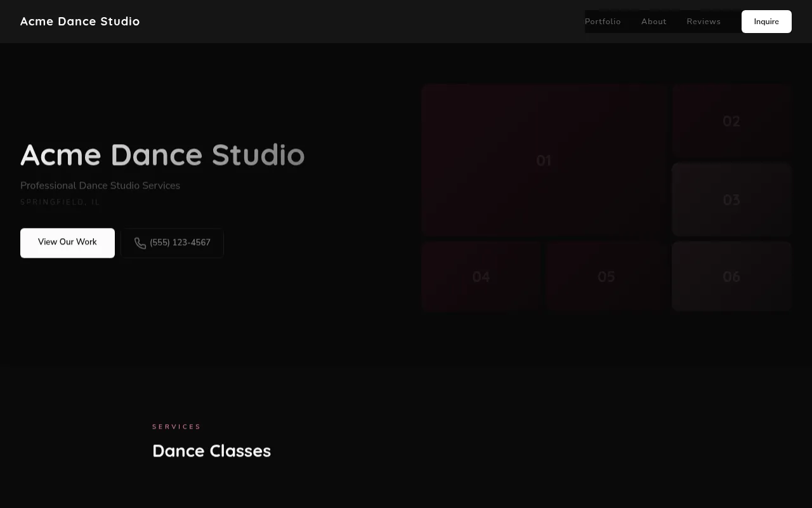The width and height of the screenshot is (812, 508).
Task: Open portfolio thumbnail labeled 05
Action: [605, 276]
